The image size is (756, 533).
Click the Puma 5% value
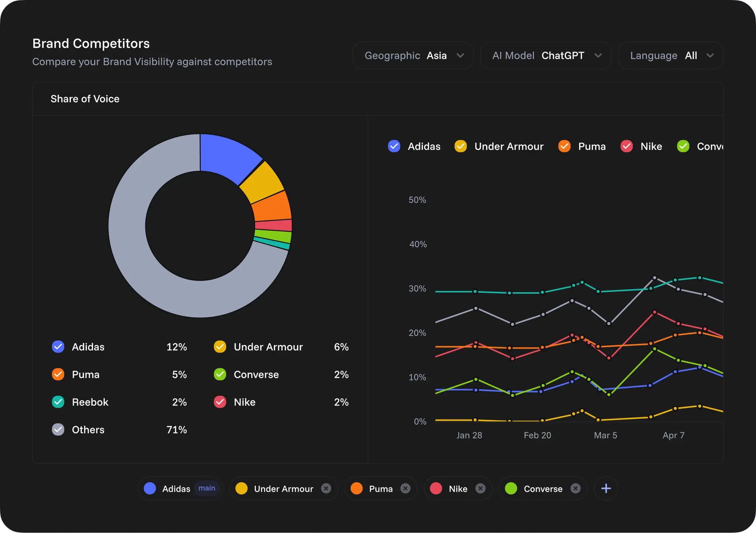179,374
